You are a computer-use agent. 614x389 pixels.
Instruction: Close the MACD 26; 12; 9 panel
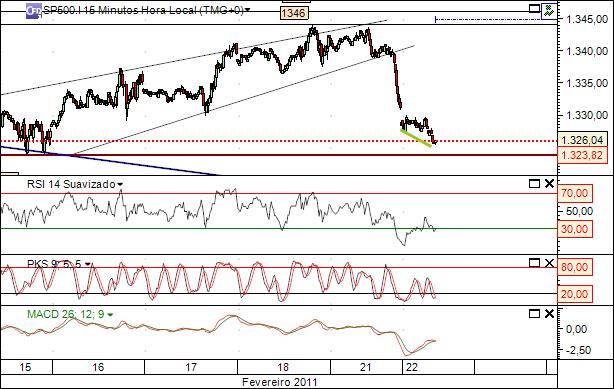point(549,313)
